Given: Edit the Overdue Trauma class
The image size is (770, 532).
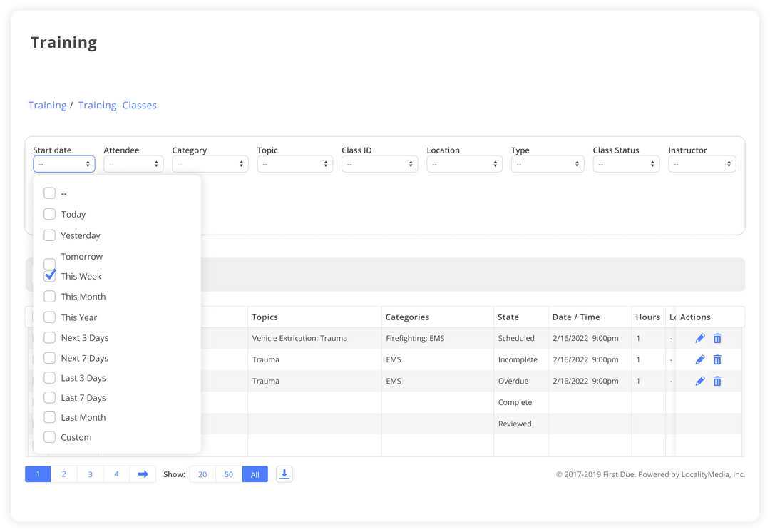Looking at the screenshot, I should [700, 381].
